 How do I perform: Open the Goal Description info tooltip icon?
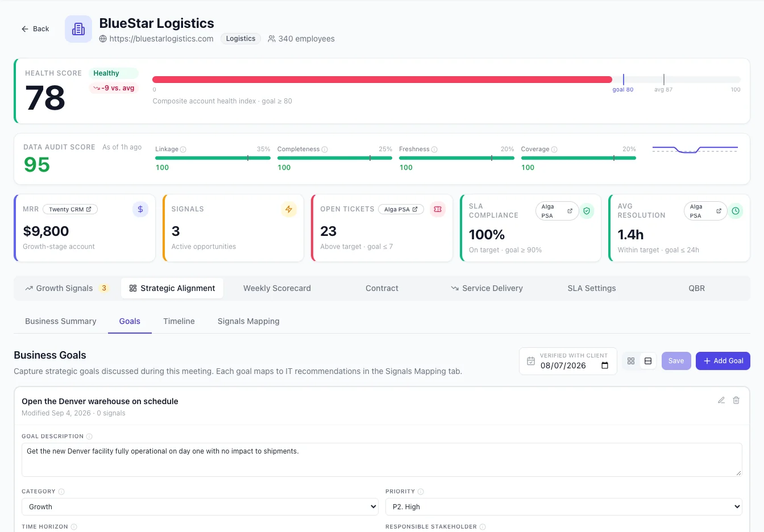click(x=89, y=437)
